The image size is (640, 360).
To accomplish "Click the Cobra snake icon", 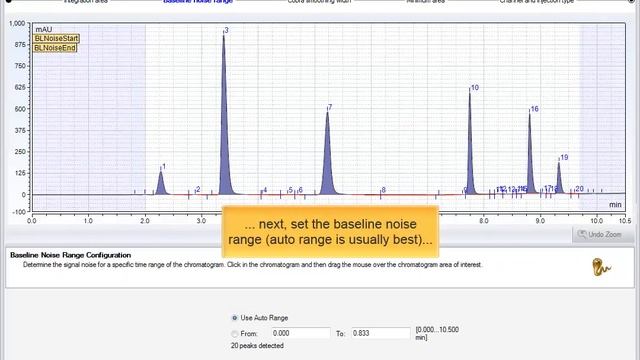I will [x=601, y=267].
